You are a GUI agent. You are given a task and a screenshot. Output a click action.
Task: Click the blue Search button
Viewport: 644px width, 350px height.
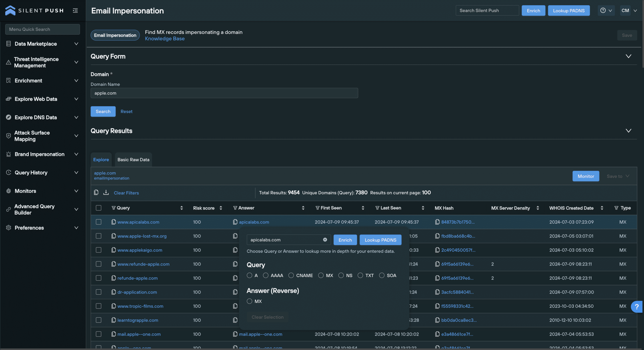click(x=103, y=111)
